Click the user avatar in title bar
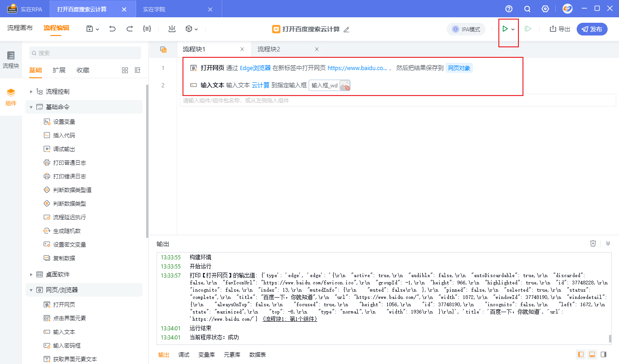Screen dimensions: 619x364 (567, 9)
